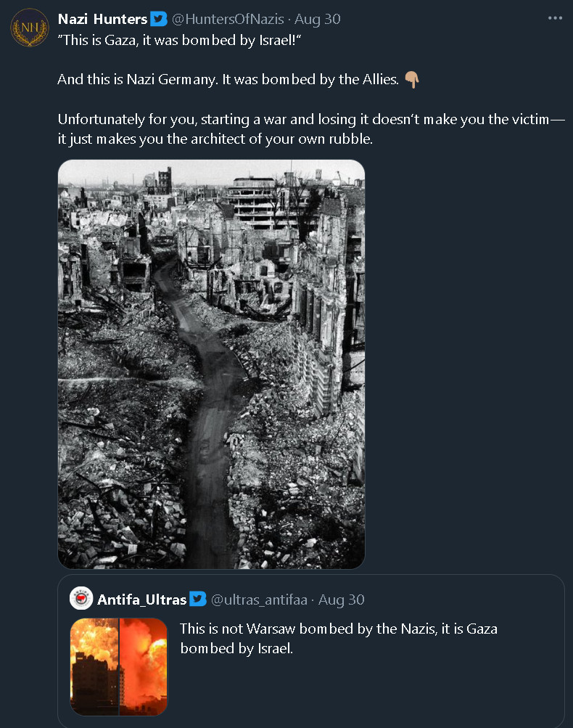Image resolution: width=573 pixels, height=728 pixels.
Task: Click the @HuntersOfNazis handle
Action: (227, 19)
